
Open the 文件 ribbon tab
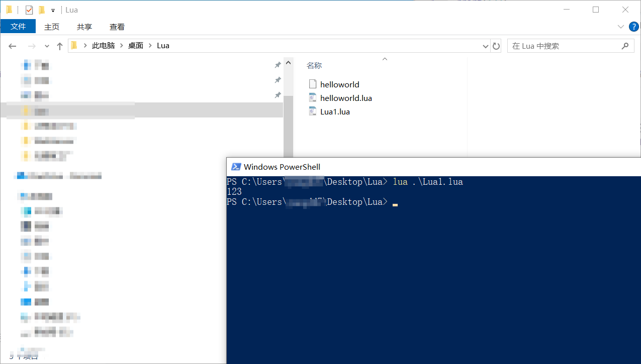pos(18,27)
